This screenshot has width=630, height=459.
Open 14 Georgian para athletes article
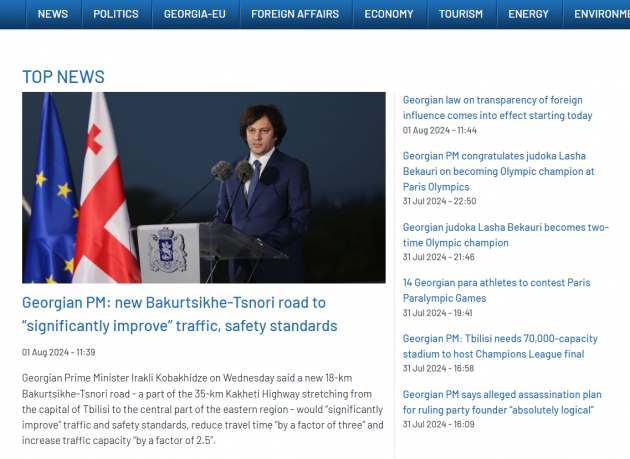[x=496, y=290]
